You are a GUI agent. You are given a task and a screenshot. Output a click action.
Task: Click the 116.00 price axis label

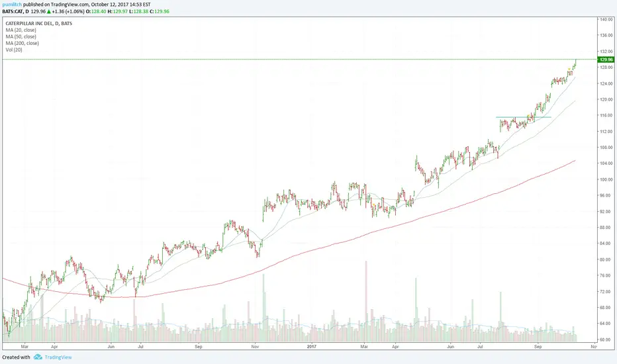coord(606,115)
